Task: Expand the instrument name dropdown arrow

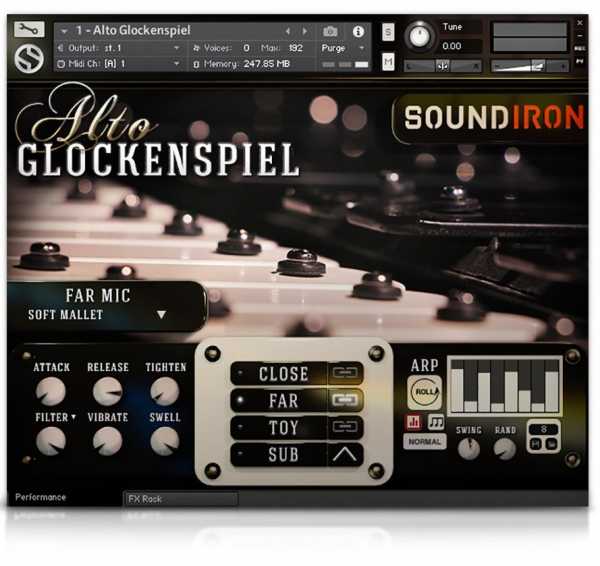Action: pos(64,31)
